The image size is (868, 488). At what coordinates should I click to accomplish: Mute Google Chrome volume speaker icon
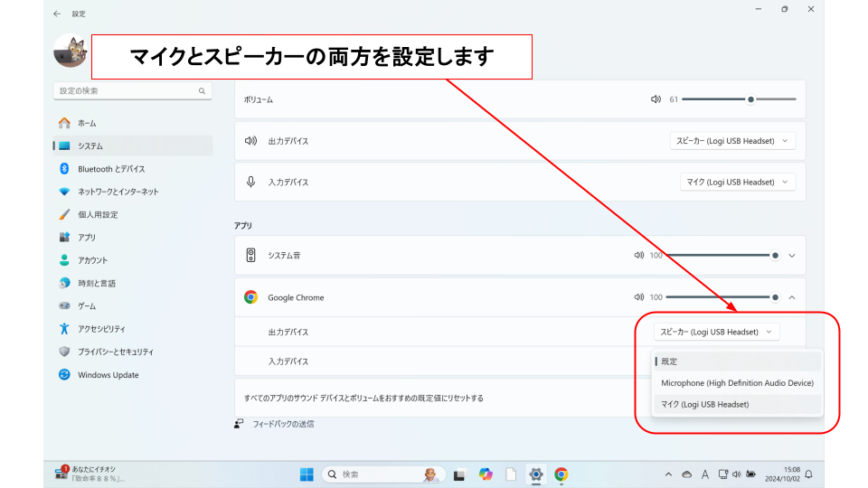click(x=638, y=297)
